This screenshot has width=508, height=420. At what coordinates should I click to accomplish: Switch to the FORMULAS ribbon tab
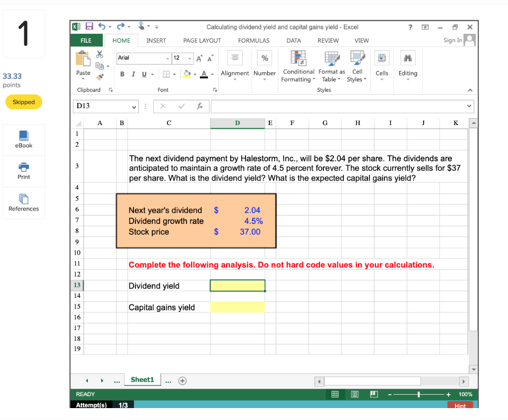click(254, 40)
